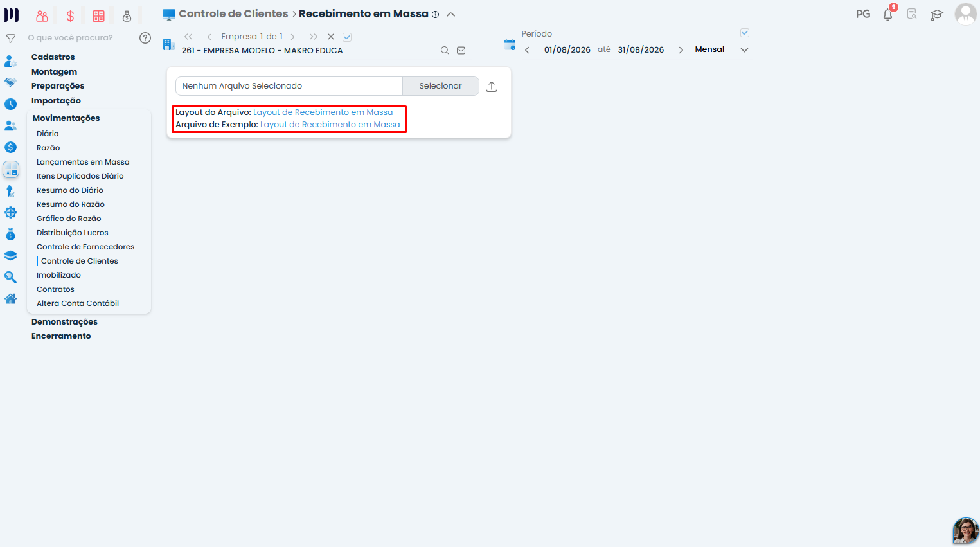Click the envelope icon next to company name
980x547 pixels.
click(461, 50)
